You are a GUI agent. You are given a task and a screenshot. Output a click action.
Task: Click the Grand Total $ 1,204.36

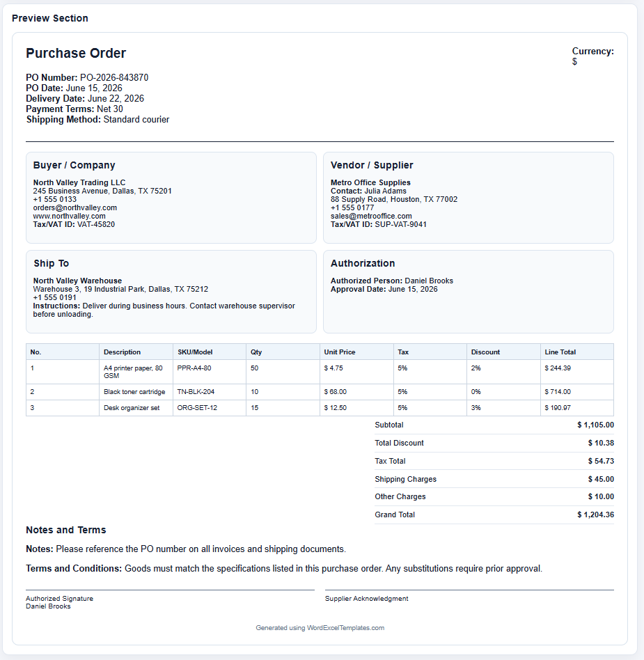click(x=595, y=514)
